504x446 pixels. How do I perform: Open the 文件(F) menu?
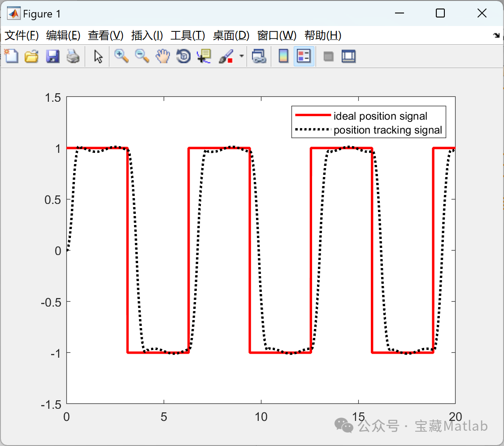pos(22,35)
